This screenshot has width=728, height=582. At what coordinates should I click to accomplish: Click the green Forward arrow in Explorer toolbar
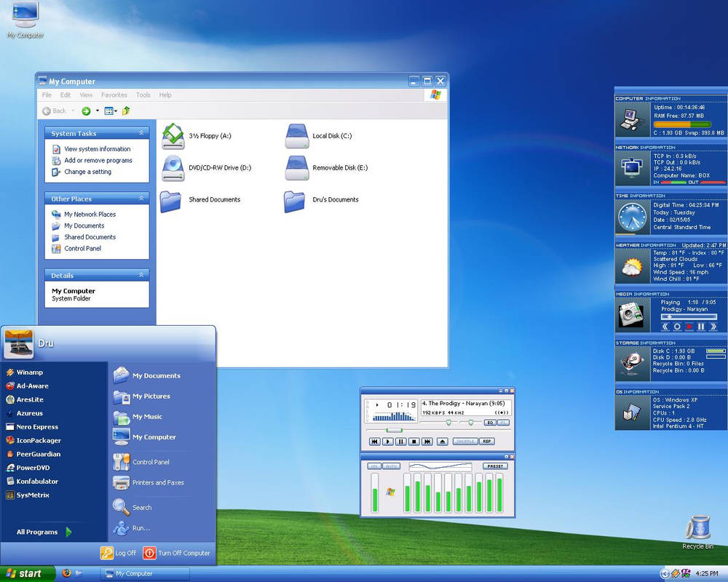pyautogui.click(x=86, y=111)
